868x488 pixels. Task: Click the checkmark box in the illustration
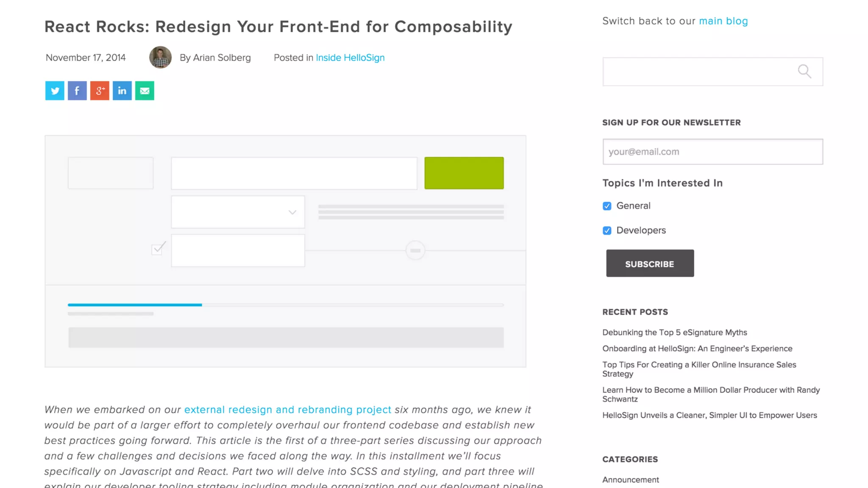click(157, 249)
